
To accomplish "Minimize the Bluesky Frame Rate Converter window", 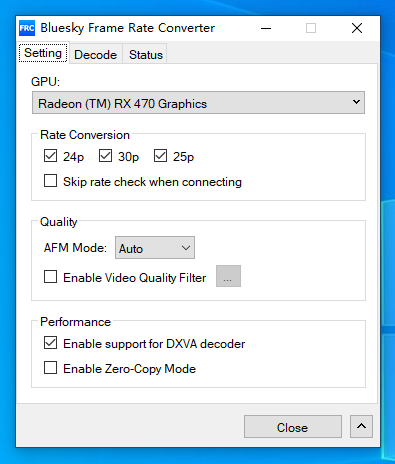I will 266,28.
